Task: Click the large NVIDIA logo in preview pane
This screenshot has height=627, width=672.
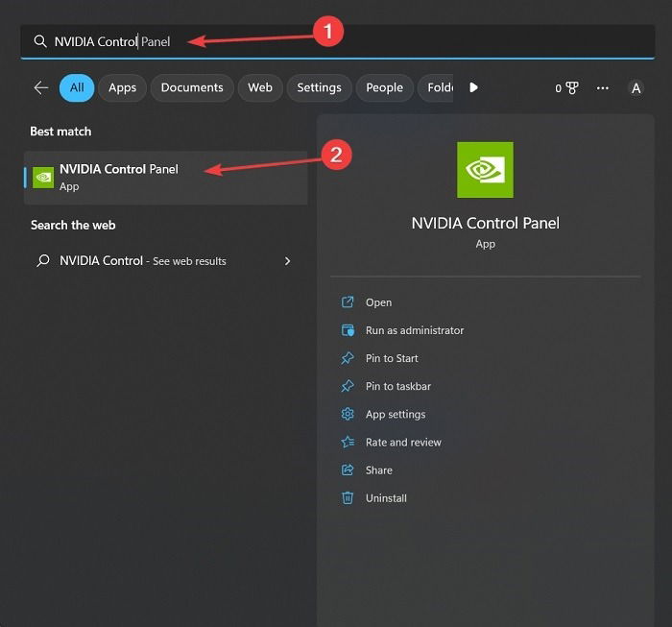Action: coord(485,170)
